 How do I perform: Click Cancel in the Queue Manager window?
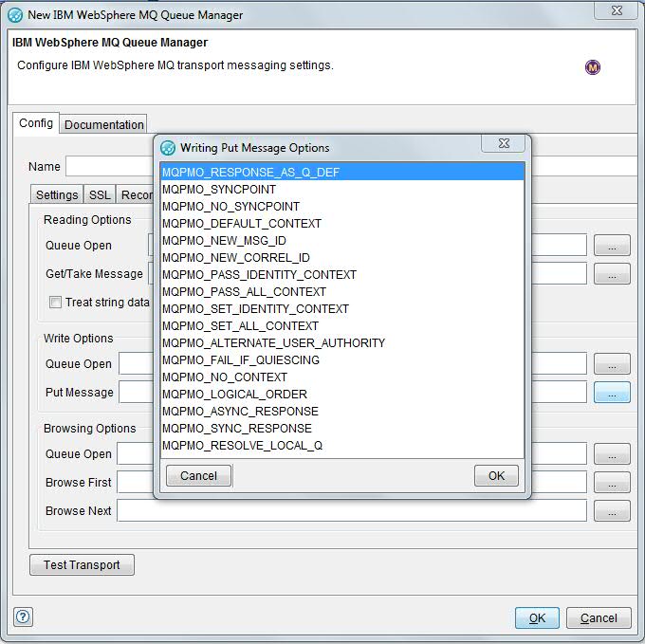pos(599,617)
